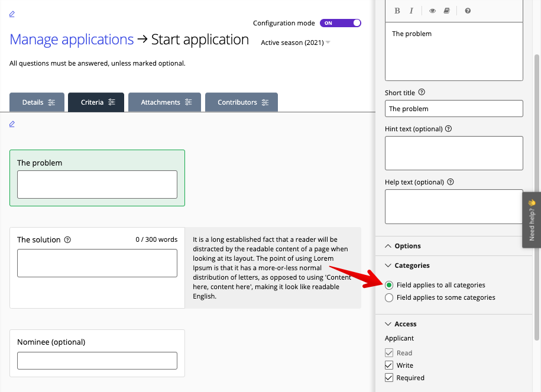Switch to the Attachments tab

[164, 102]
